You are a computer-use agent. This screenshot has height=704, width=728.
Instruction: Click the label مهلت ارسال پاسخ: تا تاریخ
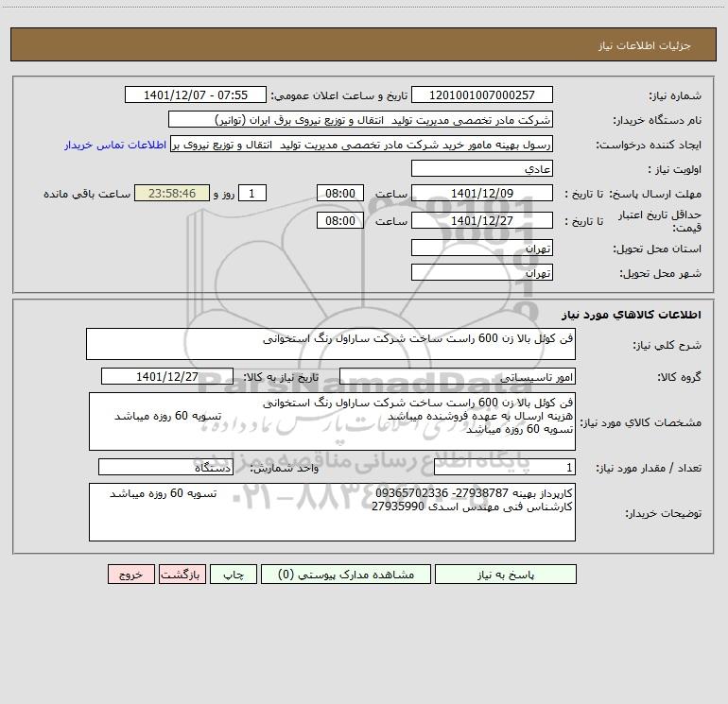coord(633,194)
